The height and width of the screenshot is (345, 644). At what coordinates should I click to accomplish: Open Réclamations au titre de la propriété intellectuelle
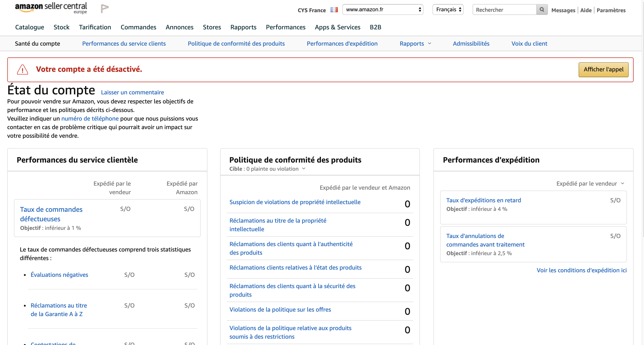coord(278,225)
